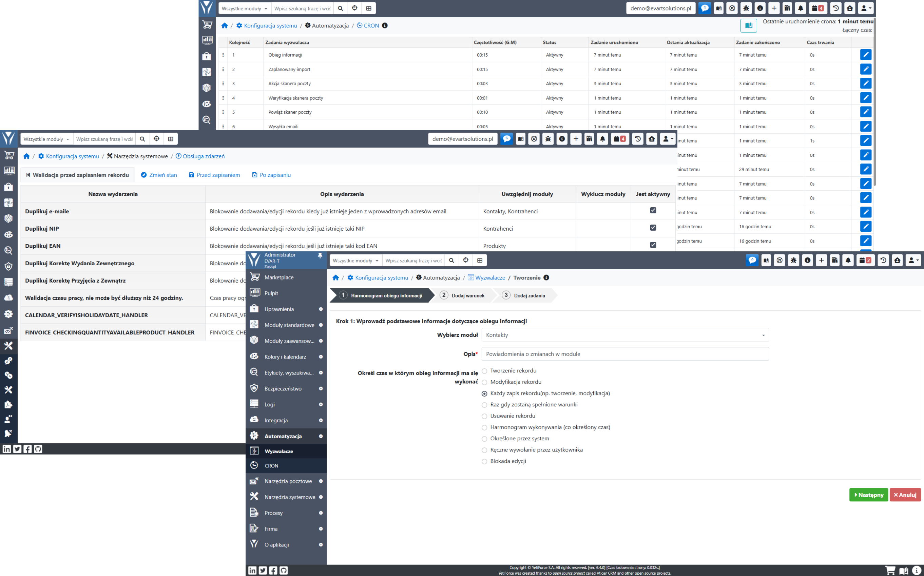Click the green Następny button
924x576 pixels.
pyautogui.click(x=868, y=495)
